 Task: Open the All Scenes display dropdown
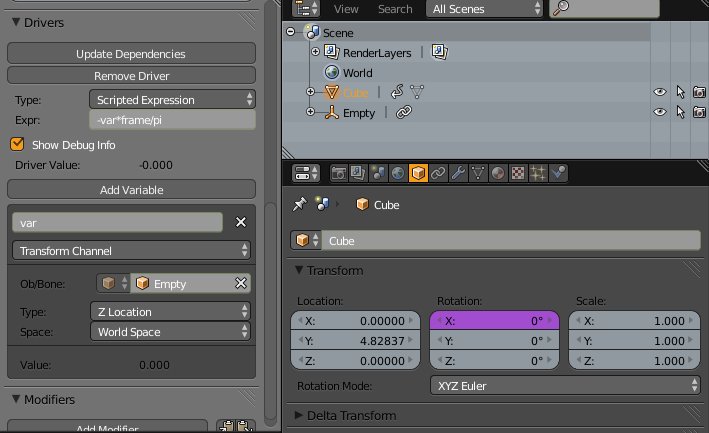(484, 9)
